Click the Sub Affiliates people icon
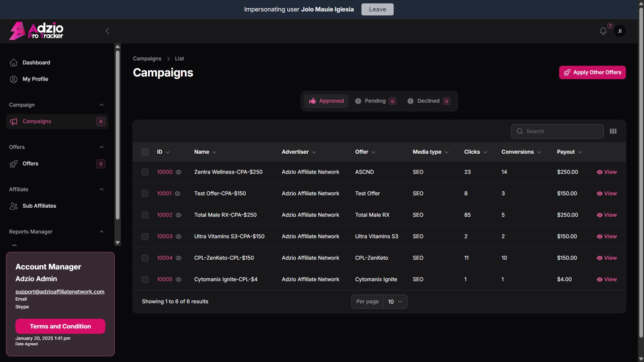This screenshot has height=362, width=644. point(13,206)
